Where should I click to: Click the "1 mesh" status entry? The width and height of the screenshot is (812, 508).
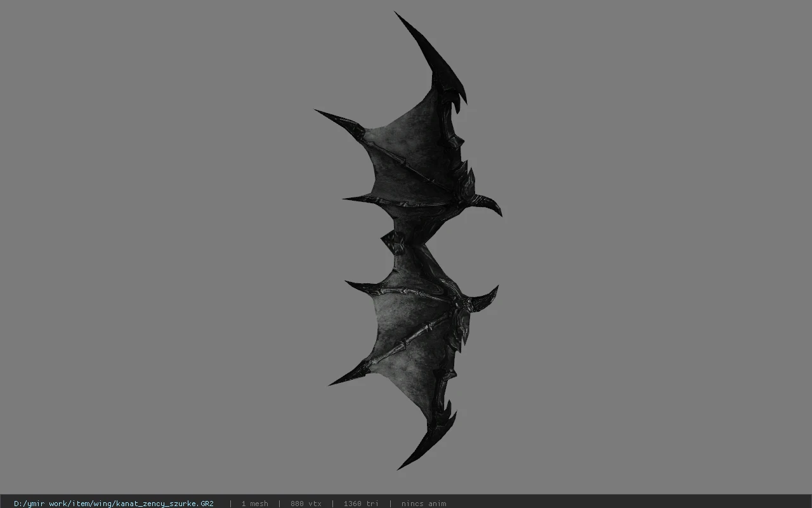(254, 504)
